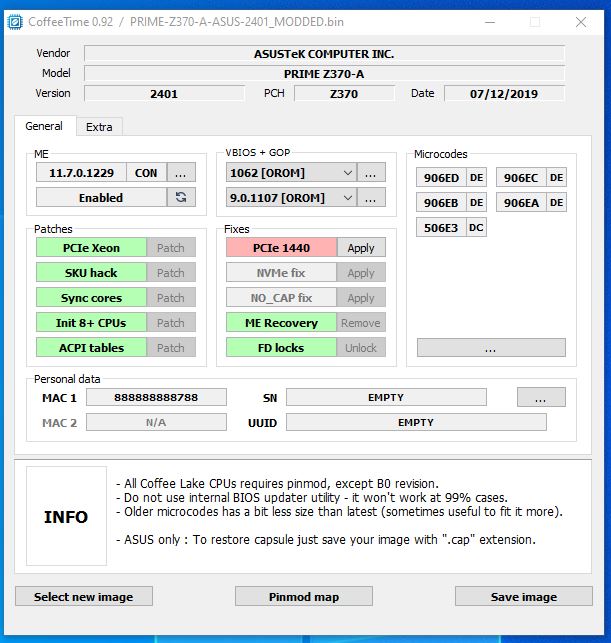The height and width of the screenshot is (643, 611).
Task: Open the ME version ellipsis button
Action: tap(181, 173)
